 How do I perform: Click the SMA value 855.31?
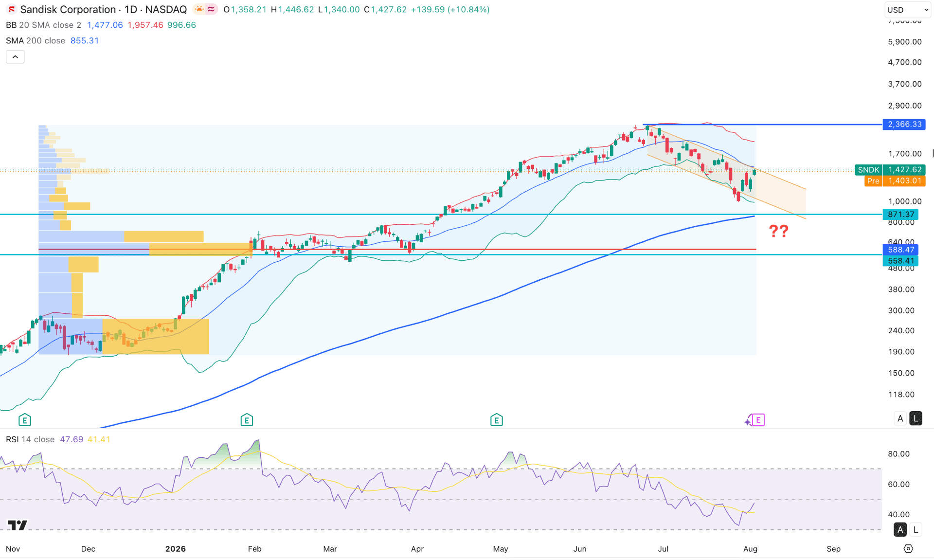[85, 40]
